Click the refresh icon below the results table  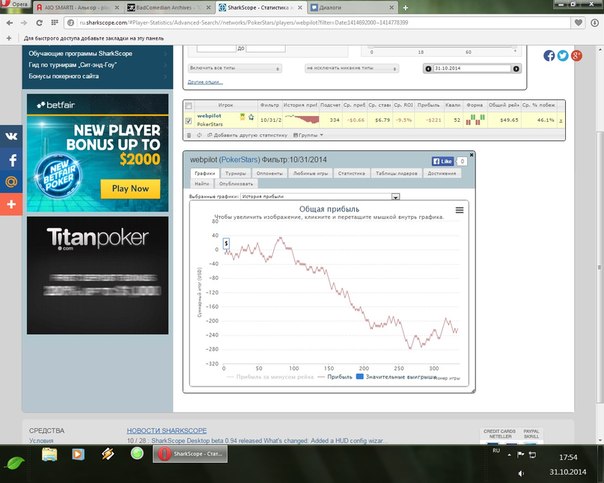pos(199,135)
